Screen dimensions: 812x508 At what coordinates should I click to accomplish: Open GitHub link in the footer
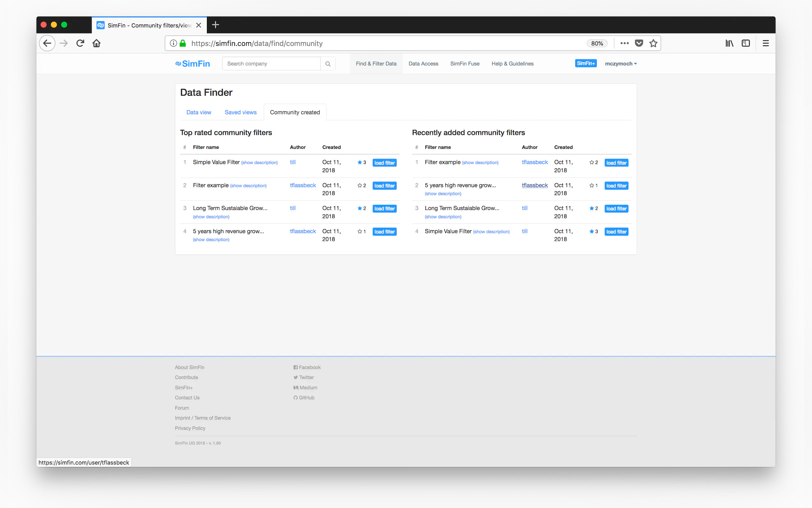306,397
